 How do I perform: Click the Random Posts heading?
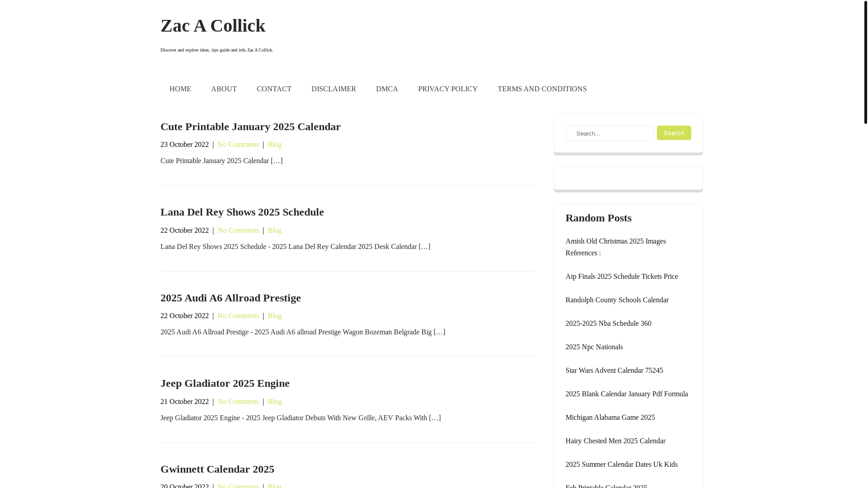pos(599,218)
